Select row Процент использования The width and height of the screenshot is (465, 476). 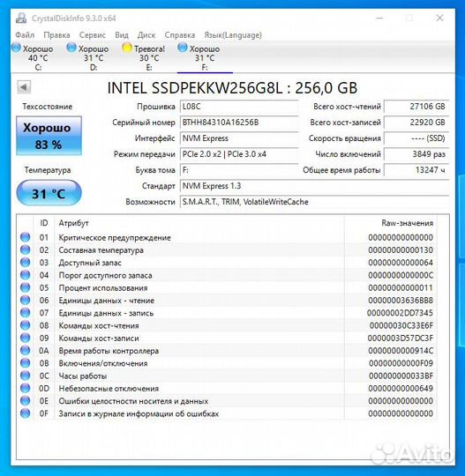[x=227, y=287]
